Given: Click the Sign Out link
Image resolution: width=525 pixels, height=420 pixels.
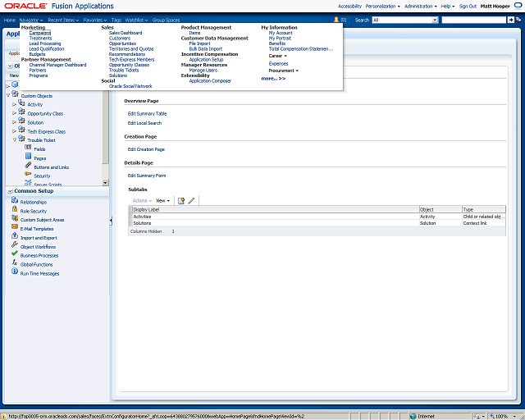Looking at the screenshot, I should 468,6.
